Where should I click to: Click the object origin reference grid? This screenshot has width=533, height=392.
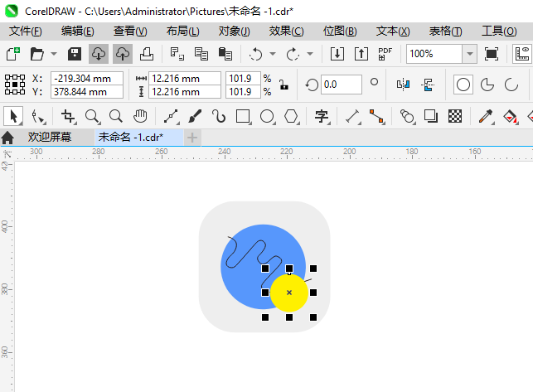click(x=15, y=85)
